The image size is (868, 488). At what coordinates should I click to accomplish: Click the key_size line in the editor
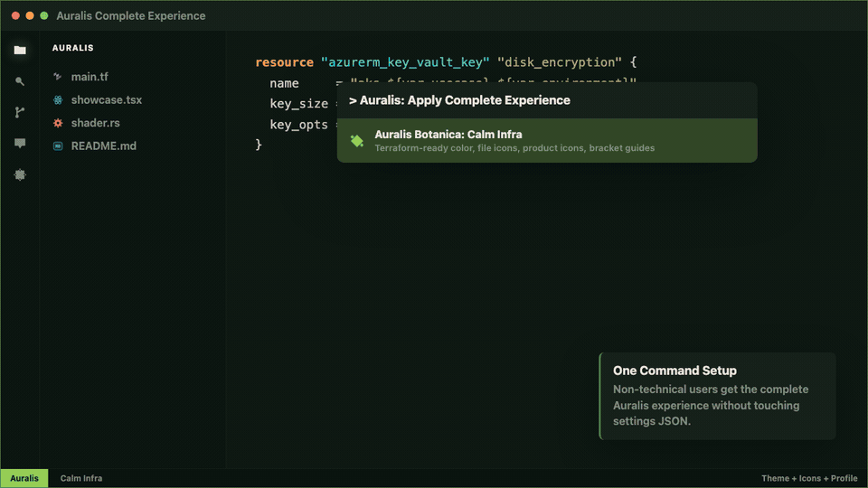click(x=299, y=104)
